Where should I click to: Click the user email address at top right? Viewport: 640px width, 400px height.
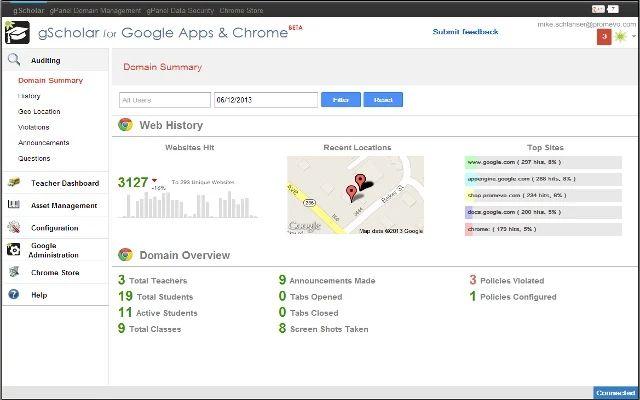click(x=587, y=24)
